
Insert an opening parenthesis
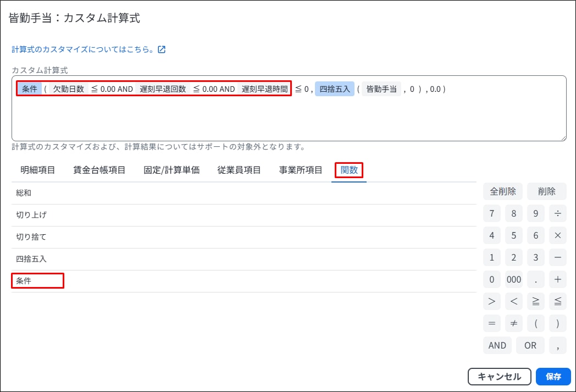coord(535,323)
